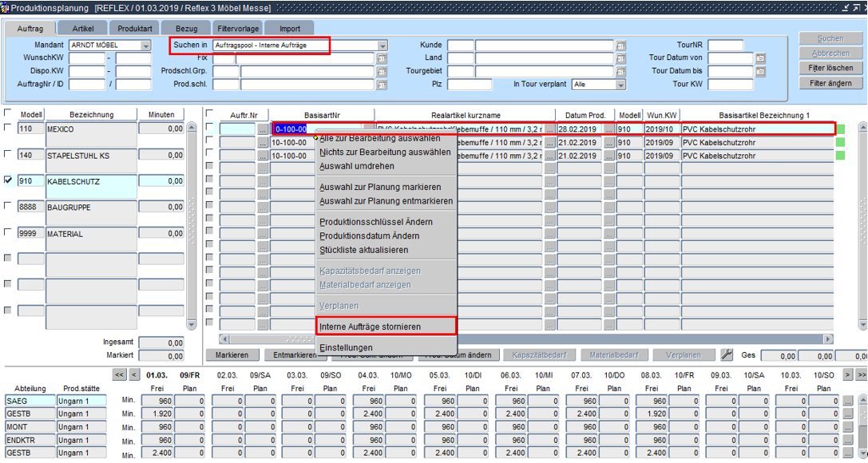The height and width of the screenshot is (463, 868).
Task: Jump back with the double-left arrow date button
Action: [119, 374]
